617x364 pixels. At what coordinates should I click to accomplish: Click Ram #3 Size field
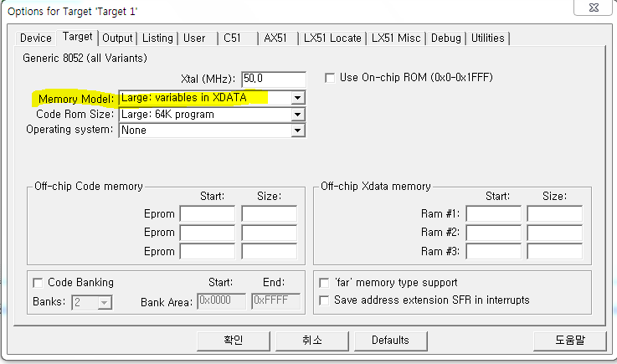tap(555, 251)
